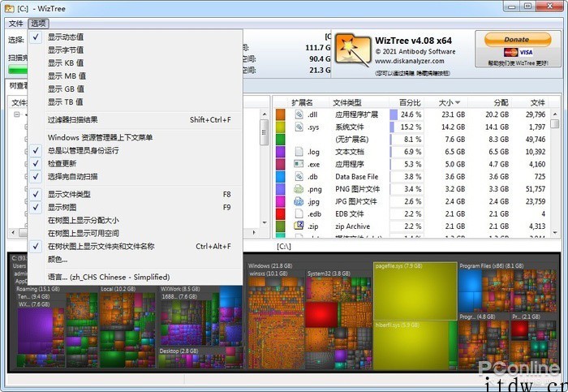Select Desktop (2.8 GB) treemap block
This screenshot has width=568, height=392.
[200, 358]
